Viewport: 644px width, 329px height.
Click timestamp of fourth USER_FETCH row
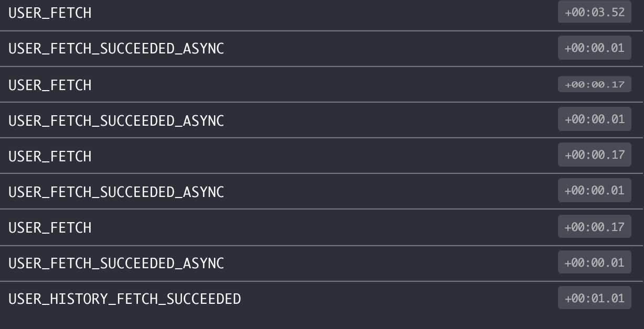point(594,226)
